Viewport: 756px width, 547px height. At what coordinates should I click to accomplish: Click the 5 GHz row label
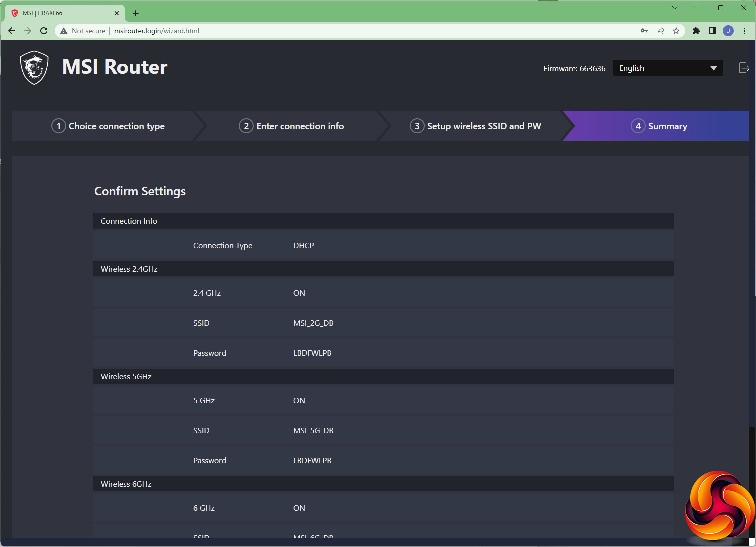[204, 400]
